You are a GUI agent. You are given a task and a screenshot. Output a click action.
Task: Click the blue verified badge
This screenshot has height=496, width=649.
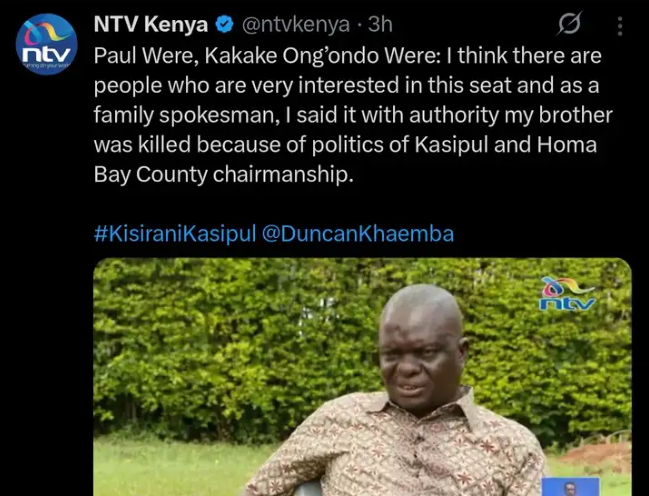(224, 25)
